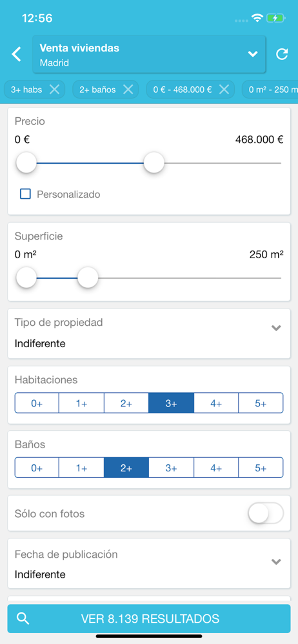The height and width of the screenshot is (644, 298).
Task: Expand the Fecha de publicación dropdown
Action: (149, 564)
